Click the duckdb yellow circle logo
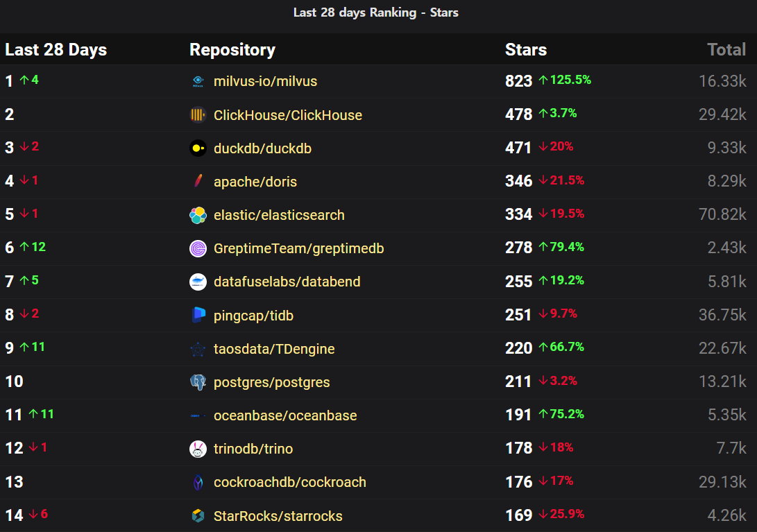This screenshot has width=757, height=532. tap(198, 148)
